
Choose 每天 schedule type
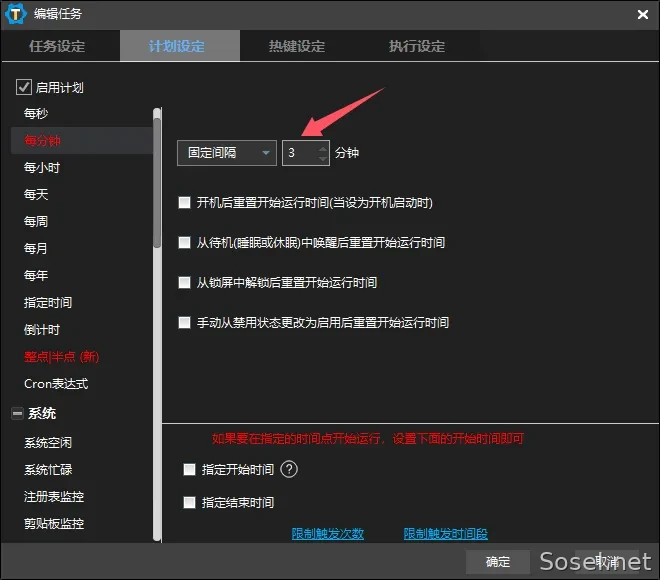tap(82, 194)
